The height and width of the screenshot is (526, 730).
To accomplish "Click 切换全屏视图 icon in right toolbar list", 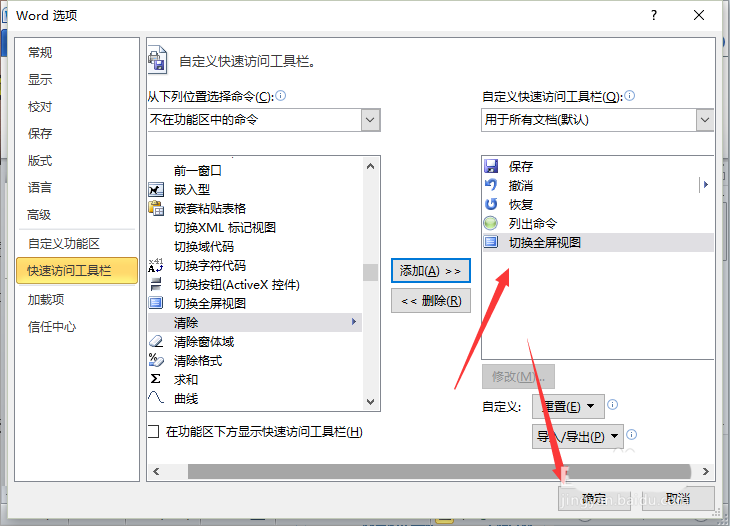I will [x=491, y=242].
